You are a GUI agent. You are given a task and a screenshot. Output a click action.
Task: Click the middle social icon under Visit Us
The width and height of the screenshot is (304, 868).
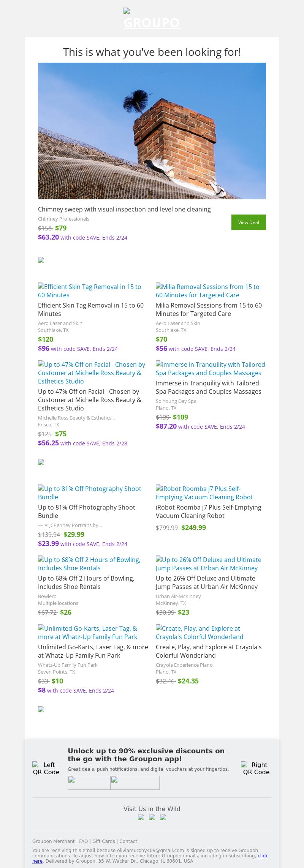pos(152,817)
